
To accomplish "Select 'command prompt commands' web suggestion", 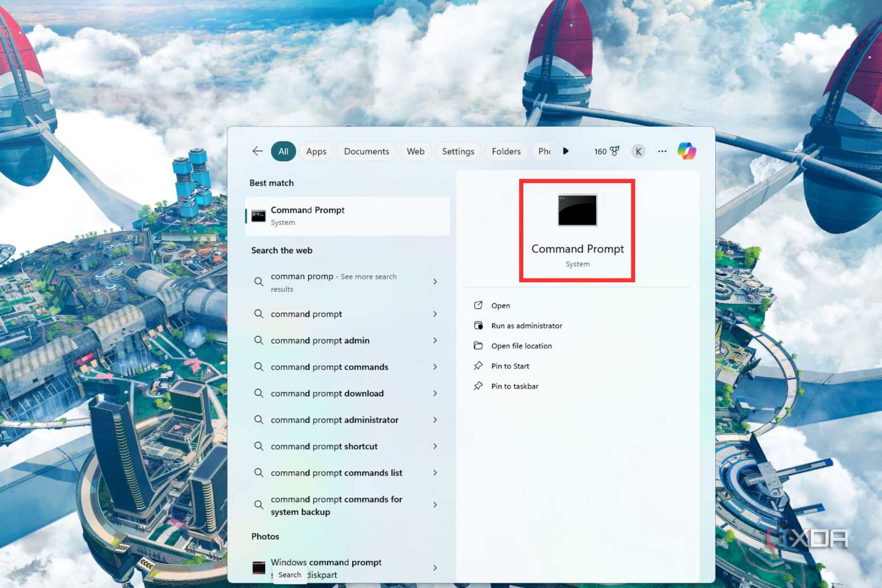I will [347, 367].
